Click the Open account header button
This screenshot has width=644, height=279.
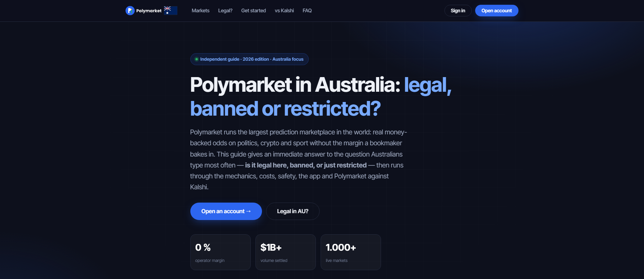coord(497,11)
